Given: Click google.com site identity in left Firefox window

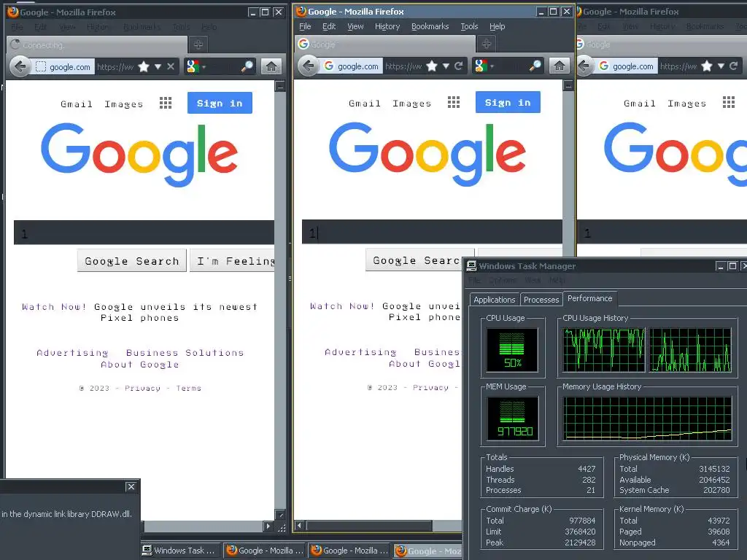Looking at the screenshot, I should point(63,66).
